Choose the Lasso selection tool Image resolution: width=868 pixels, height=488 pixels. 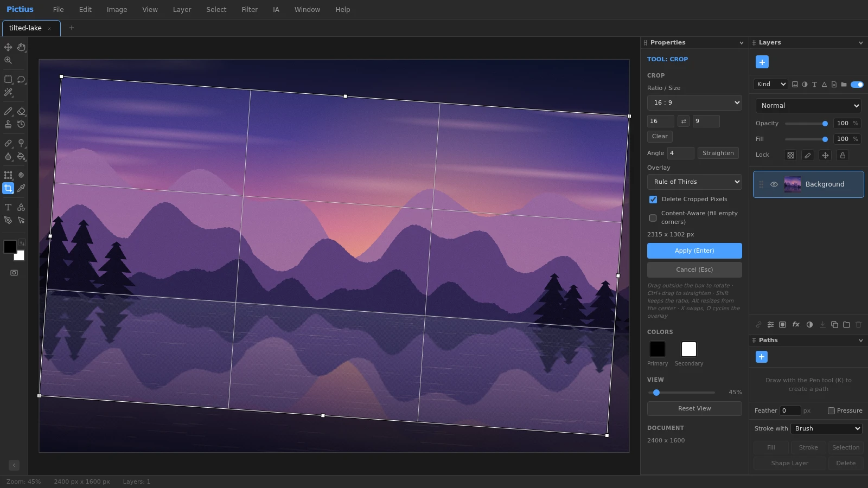tap(21, 79)
